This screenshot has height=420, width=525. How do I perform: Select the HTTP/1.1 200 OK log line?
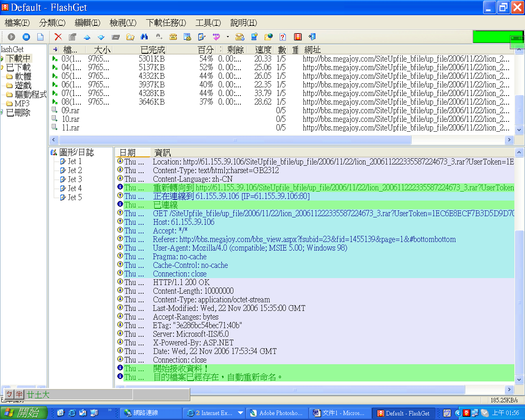coord(315,282)
